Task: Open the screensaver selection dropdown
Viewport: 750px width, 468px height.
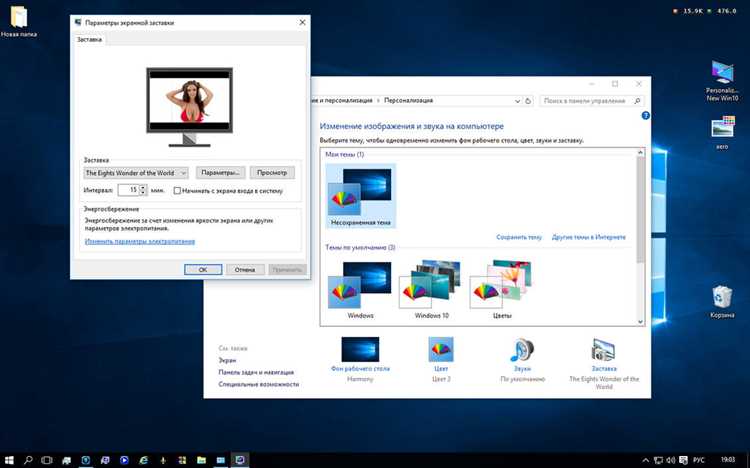Action: pyautogui.click(x=136, y=173)
